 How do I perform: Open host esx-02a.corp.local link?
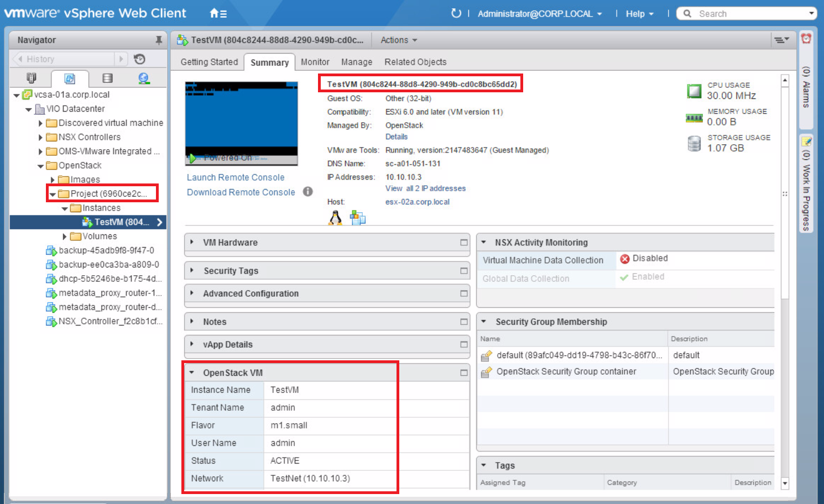tap(418, 202)
